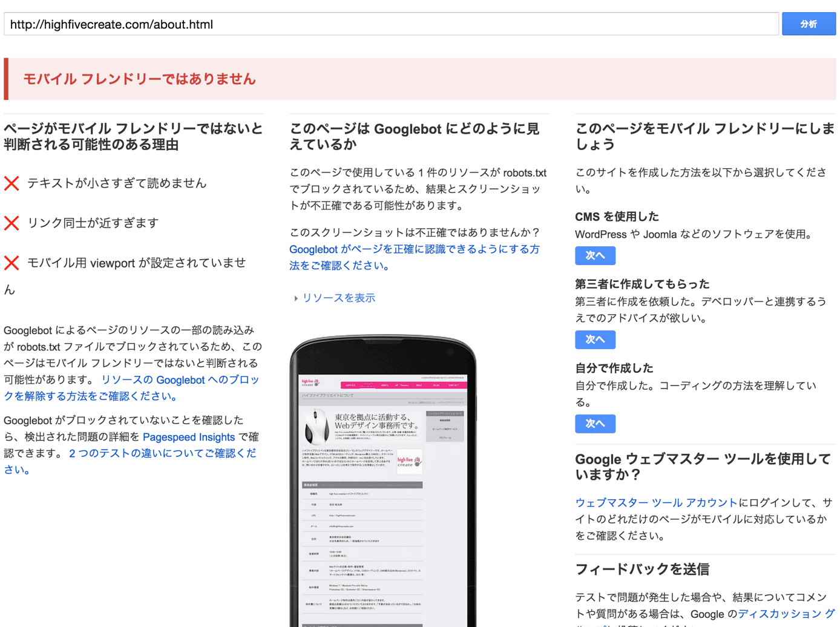Click the heading Google ウェブマスター ツールを使用していますか？
840x627 pixels.
(703, 467)
